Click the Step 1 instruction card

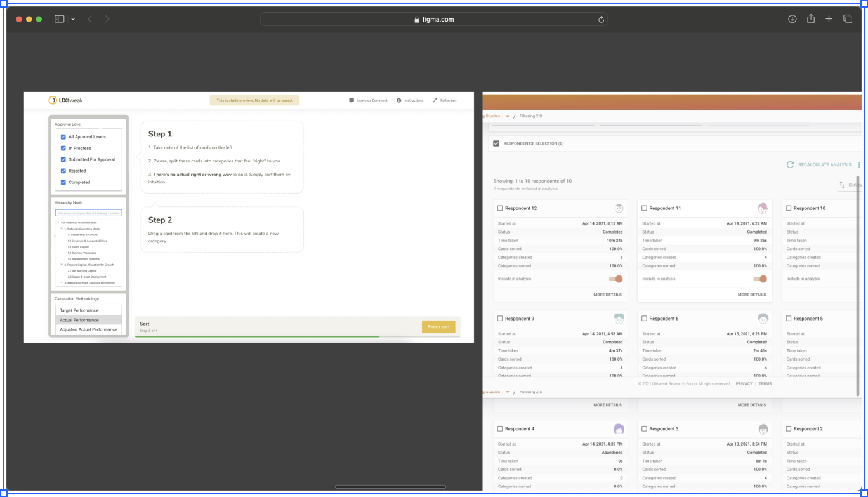coord(222,157)
